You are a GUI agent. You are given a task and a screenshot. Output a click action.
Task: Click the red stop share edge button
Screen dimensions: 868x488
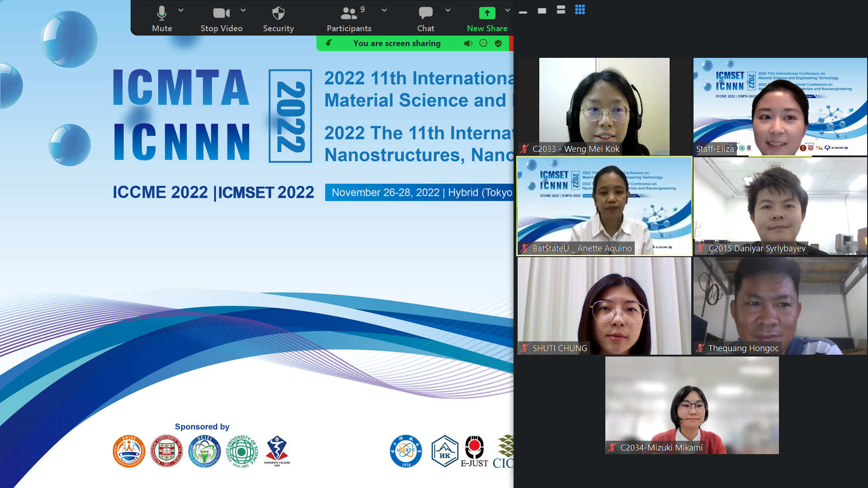(x=511, y=43)
